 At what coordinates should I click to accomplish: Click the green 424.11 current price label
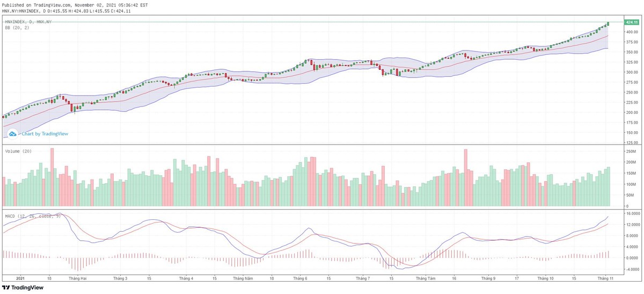[x=630, y=22]
